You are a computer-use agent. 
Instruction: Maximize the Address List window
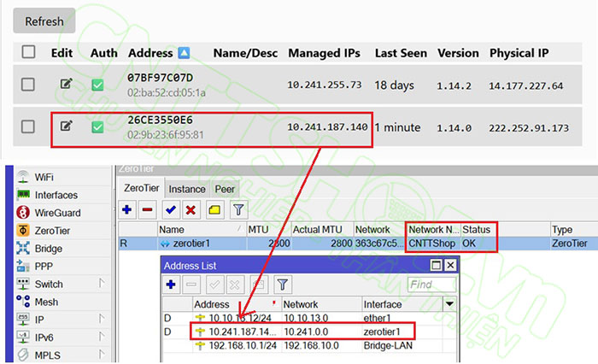[436, 265]
